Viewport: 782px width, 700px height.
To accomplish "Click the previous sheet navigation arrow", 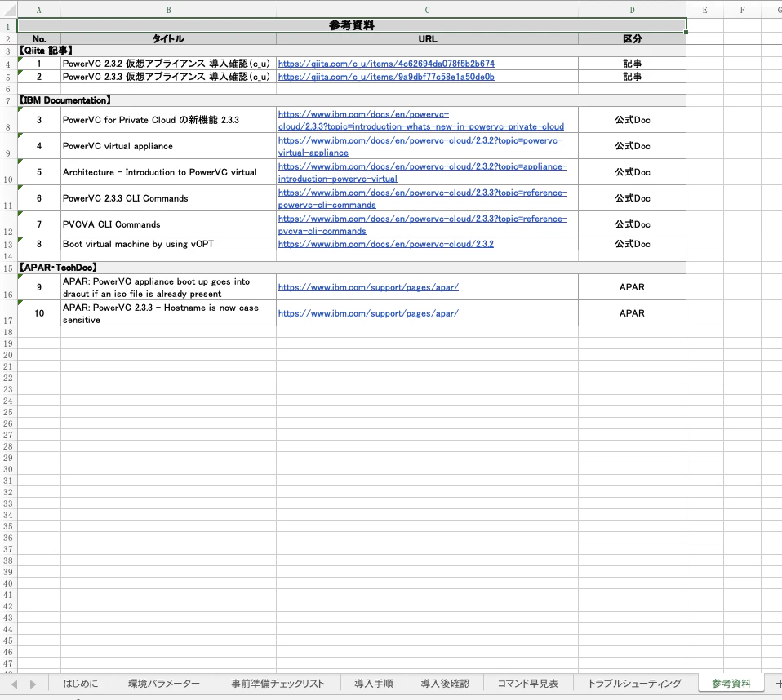I will point(15,684).
